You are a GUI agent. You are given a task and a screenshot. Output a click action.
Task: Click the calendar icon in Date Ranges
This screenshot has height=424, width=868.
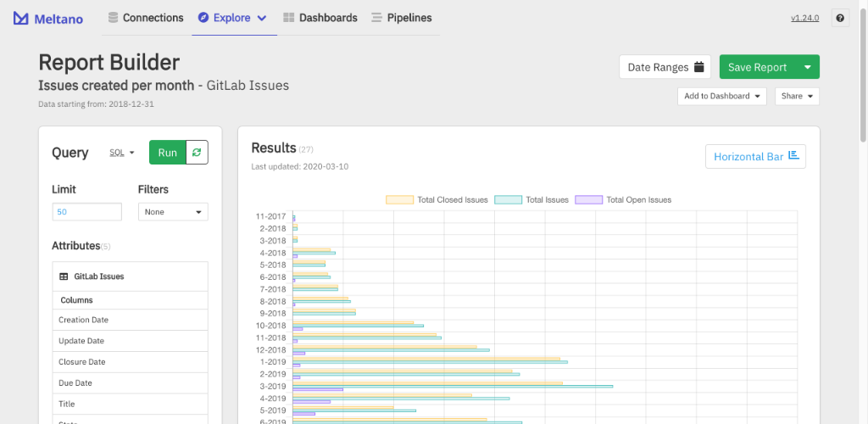699,67
